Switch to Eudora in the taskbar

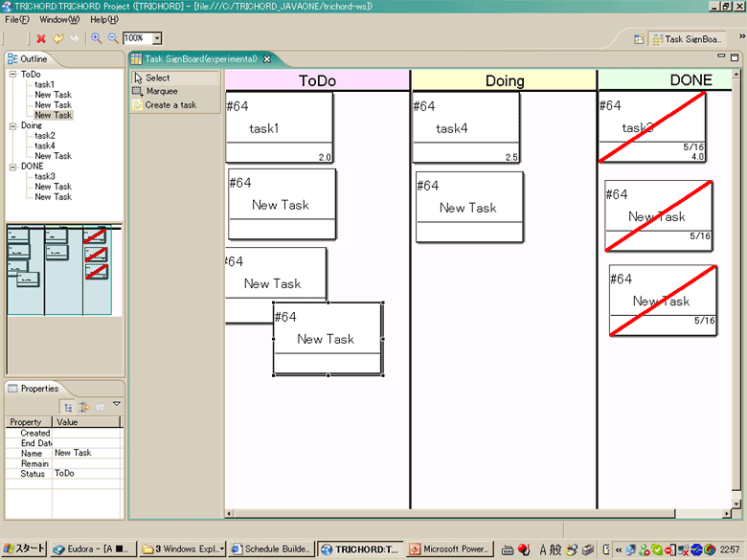click(x=94, y=549)
